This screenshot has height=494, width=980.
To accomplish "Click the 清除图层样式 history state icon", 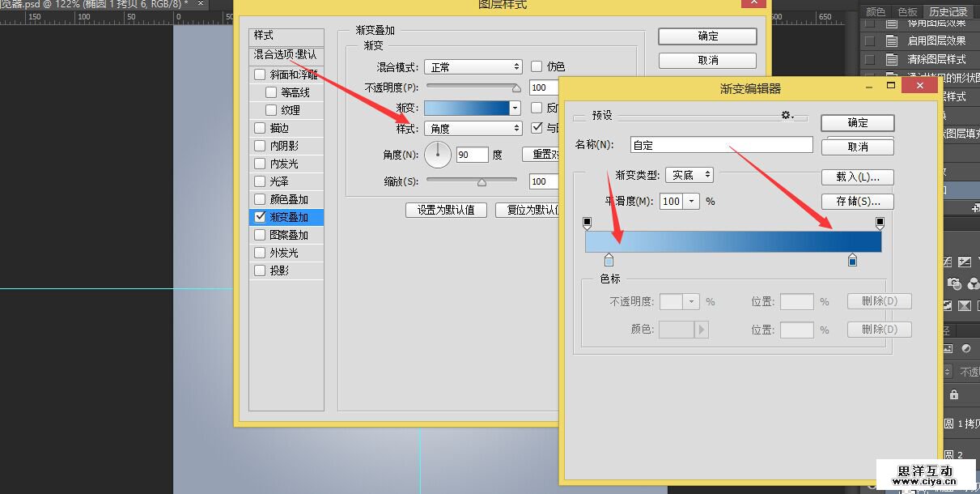I will click(892, 59).
